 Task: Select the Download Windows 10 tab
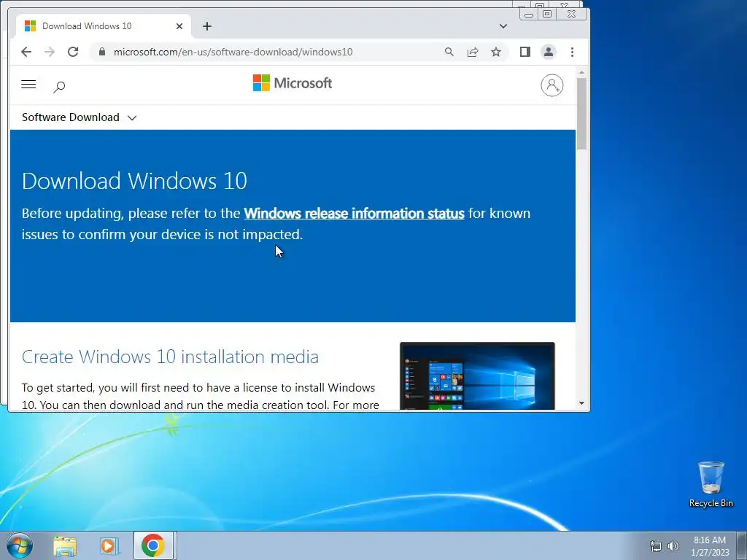104,26
